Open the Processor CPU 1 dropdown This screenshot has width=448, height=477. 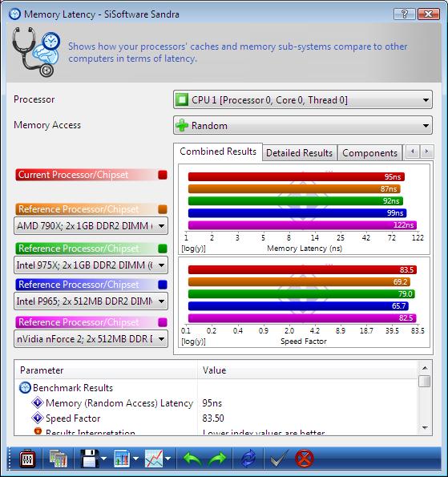[x=303, y=99]
